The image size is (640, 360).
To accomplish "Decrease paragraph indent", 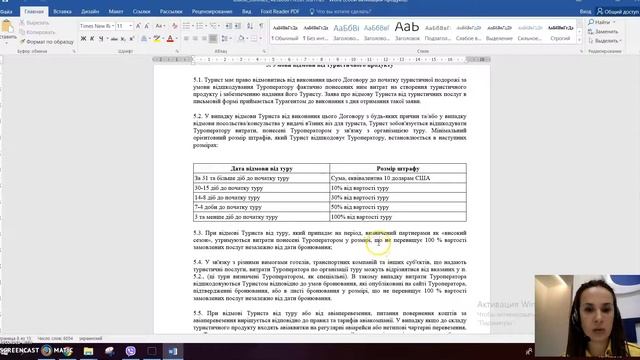I will tap(229, 26).
